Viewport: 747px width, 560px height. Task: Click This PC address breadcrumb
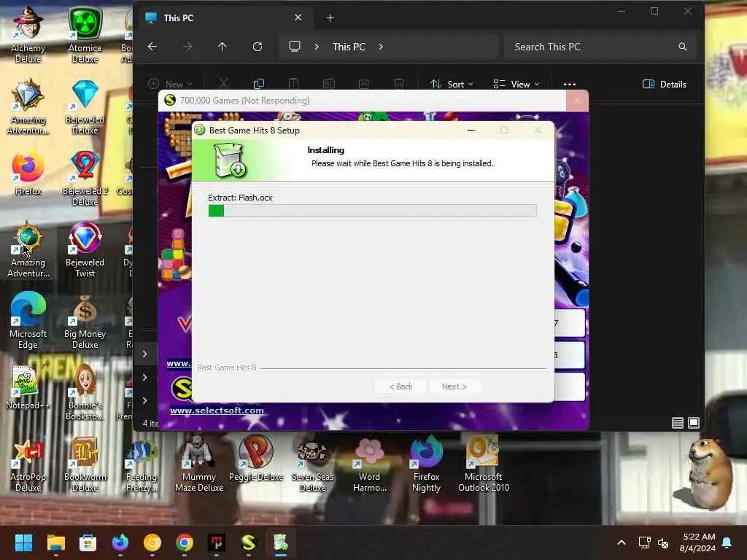click(349, 47)
